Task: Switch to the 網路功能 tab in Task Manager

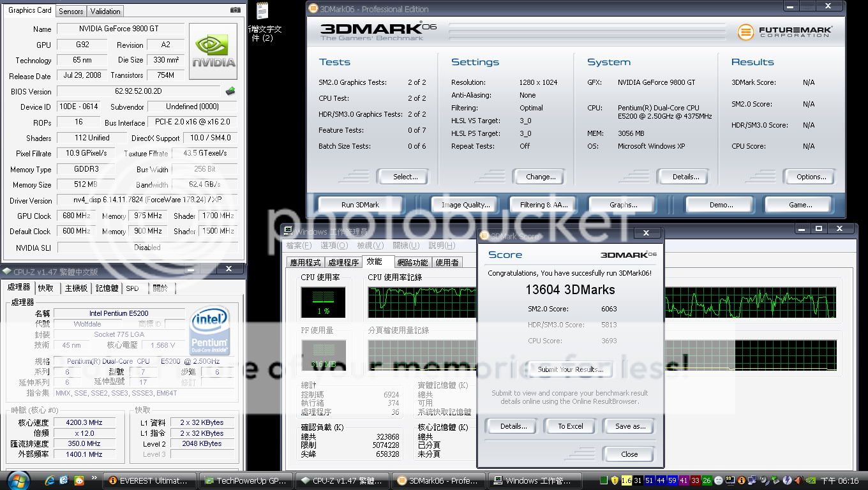Action: [x=412, y=262]
